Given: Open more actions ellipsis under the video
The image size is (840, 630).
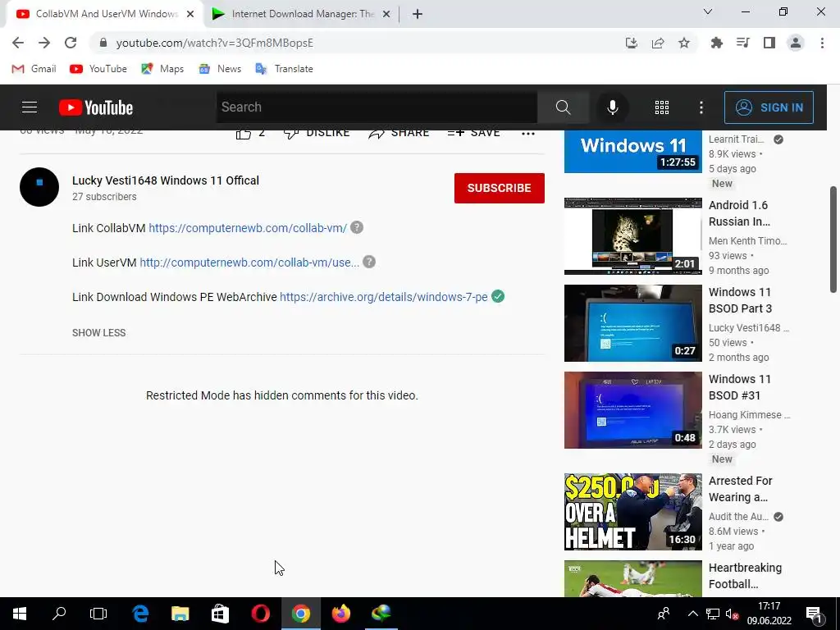Looking at the screenshot, I should click(528, 134).
